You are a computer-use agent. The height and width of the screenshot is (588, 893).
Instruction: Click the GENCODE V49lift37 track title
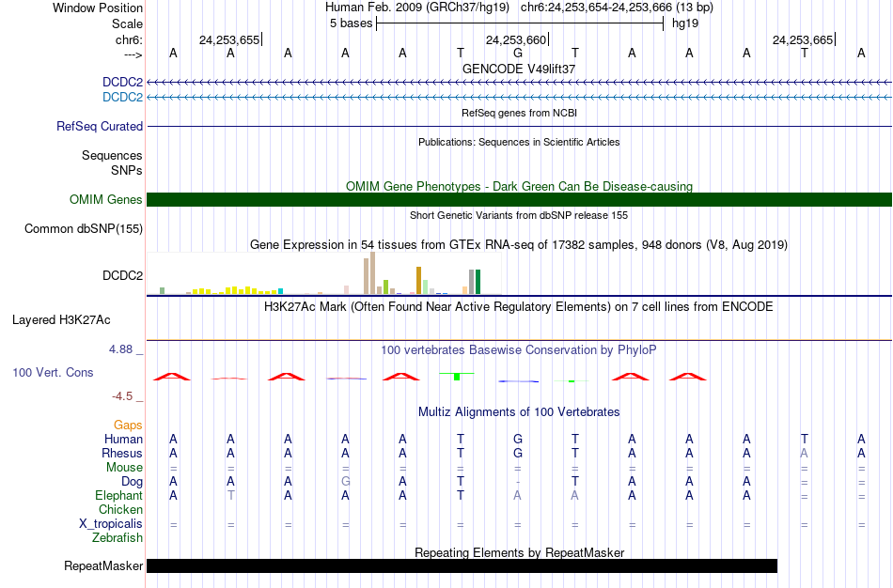tap(519, 69)
